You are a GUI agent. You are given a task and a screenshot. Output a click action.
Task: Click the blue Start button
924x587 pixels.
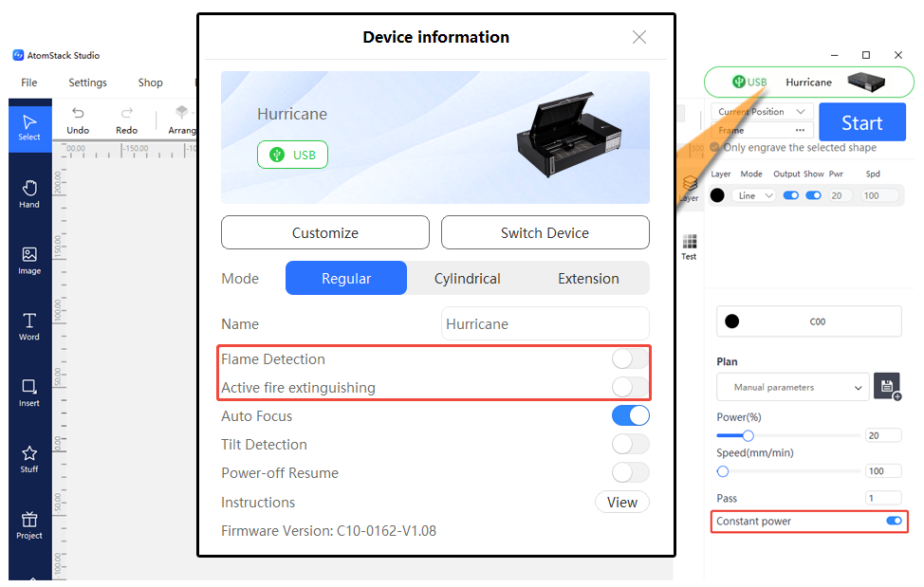click(x=862, y=122)
